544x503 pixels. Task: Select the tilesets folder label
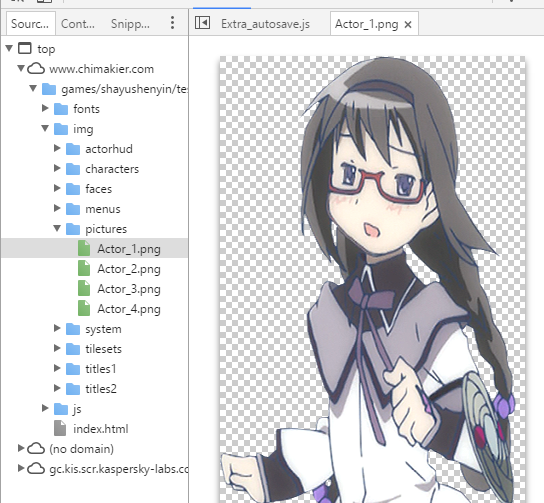click(x=103, y=349)
